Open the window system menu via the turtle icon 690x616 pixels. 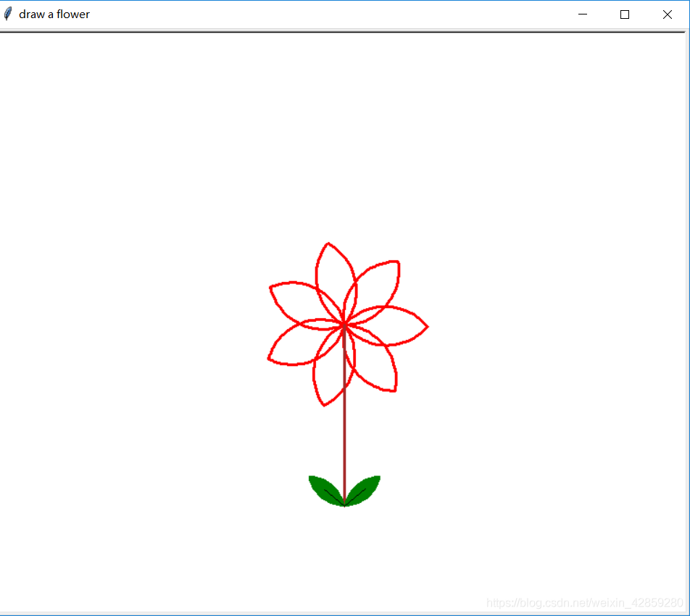pos(8,13)
